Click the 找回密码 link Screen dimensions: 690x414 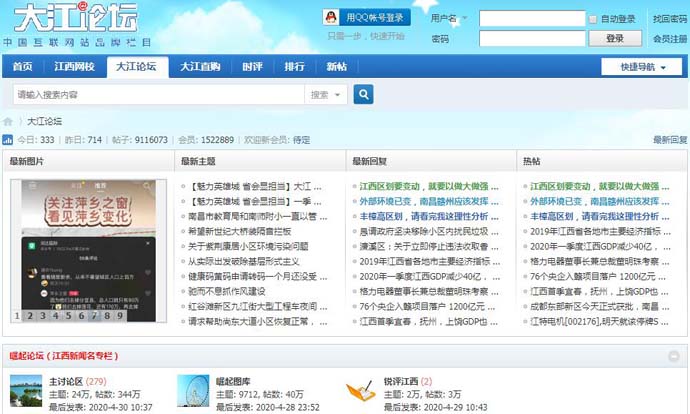point(669,19)
